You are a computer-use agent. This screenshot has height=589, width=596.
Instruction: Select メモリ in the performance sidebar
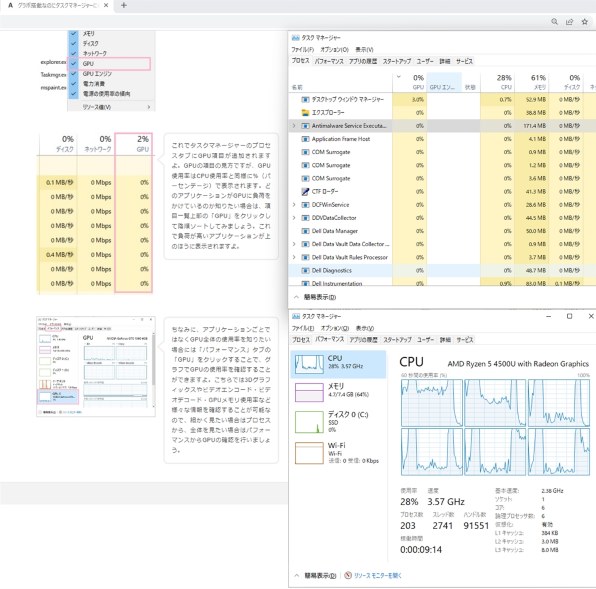[x=338, y=392]
